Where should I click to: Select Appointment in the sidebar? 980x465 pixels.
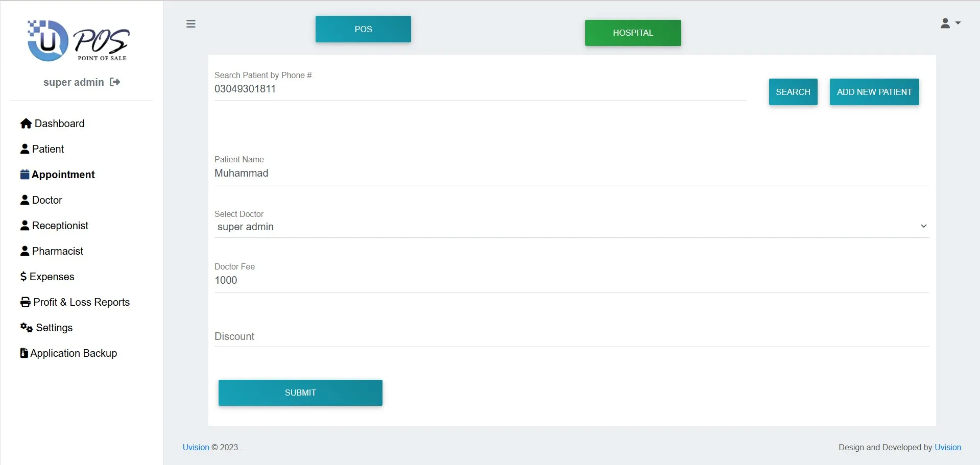[58, 175]
